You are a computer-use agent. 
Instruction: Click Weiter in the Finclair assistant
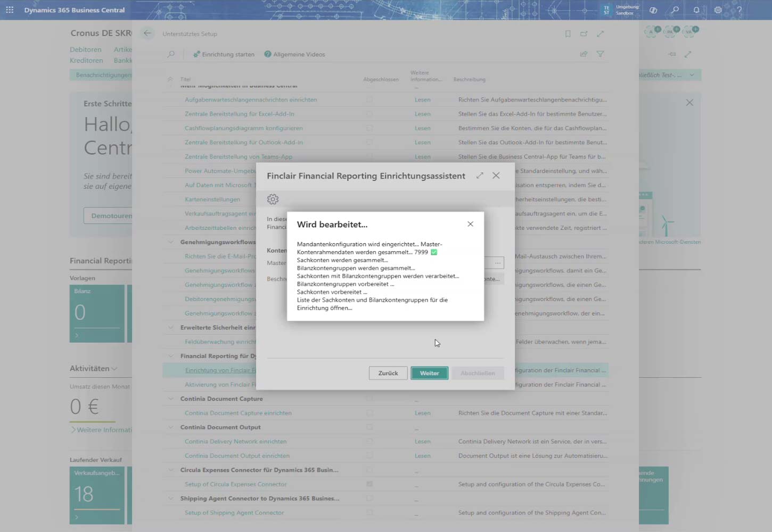[429, 373]
